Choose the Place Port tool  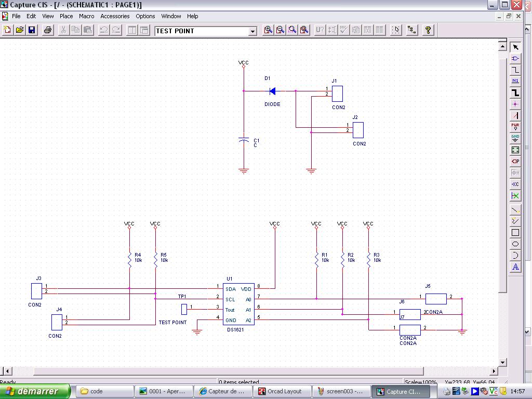pyautogui.click(x=515, y=161)
